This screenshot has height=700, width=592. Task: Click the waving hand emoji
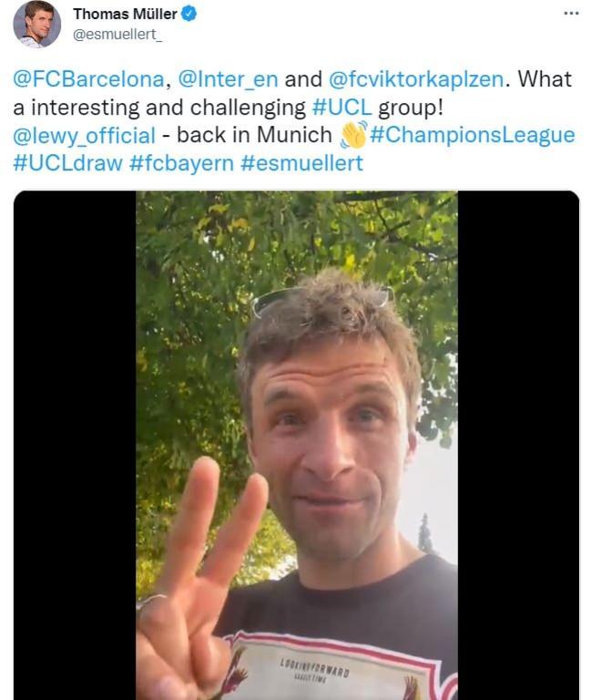pyautogui.click(x=353, y=135)
